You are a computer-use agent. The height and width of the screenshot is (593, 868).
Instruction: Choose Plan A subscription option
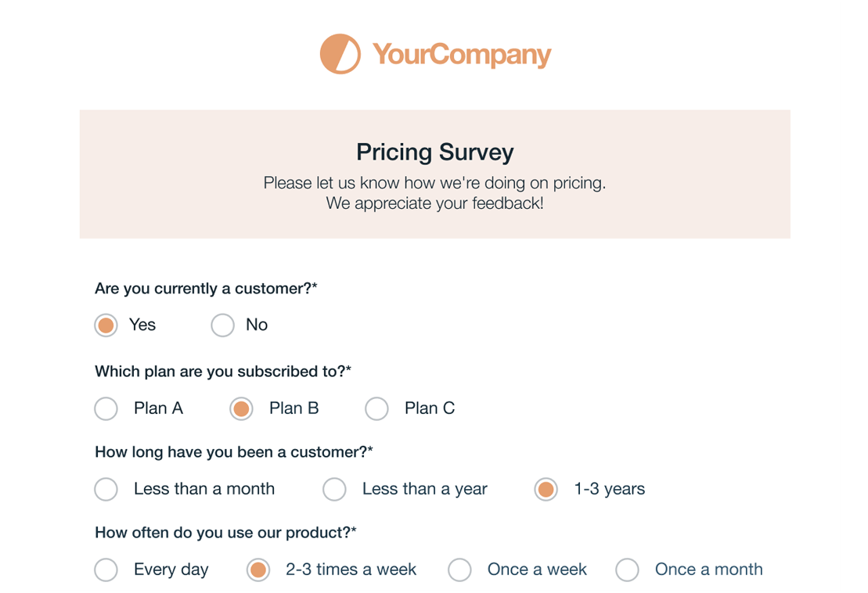coord(106,409)
